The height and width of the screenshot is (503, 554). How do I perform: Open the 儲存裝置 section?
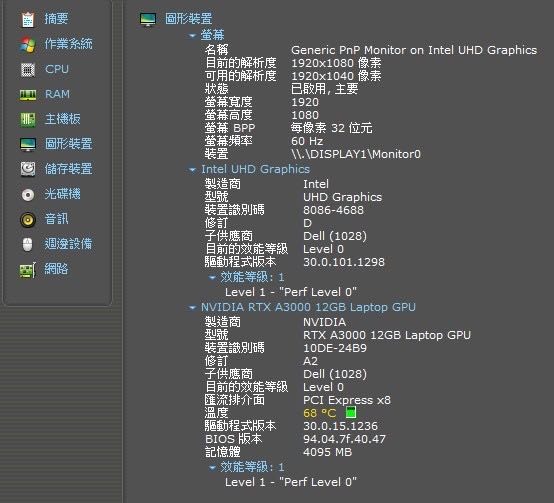(x=69, y=169)
